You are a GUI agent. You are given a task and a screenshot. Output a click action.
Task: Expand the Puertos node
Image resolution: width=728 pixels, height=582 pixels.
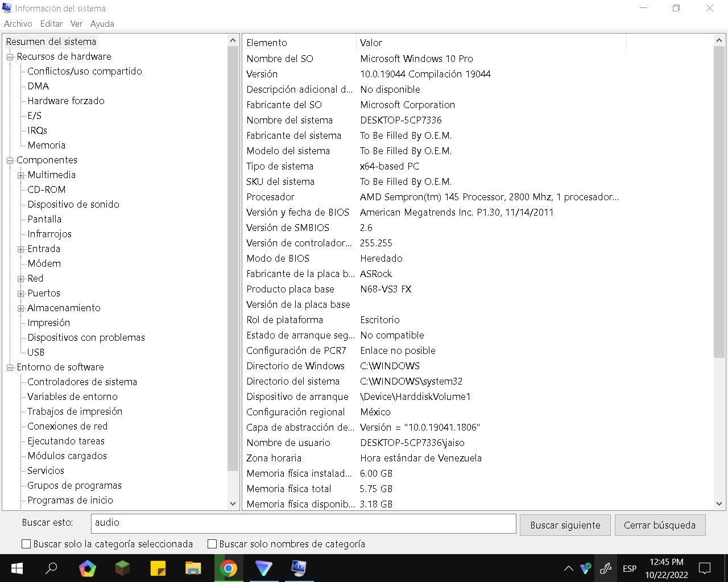21,294
